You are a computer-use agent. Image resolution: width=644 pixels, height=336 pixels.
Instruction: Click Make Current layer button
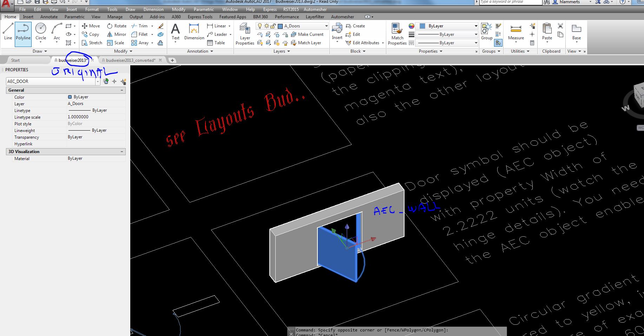pos(307,34)
